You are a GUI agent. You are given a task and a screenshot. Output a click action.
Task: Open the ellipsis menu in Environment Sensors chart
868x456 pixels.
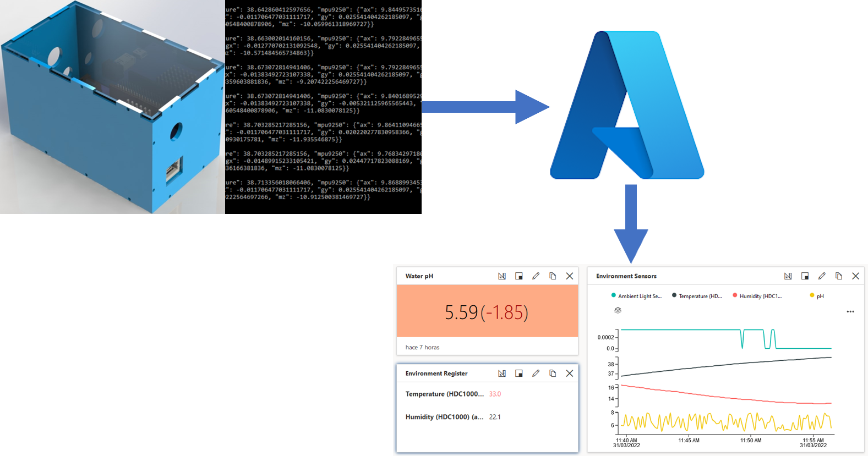pos(850,311)
